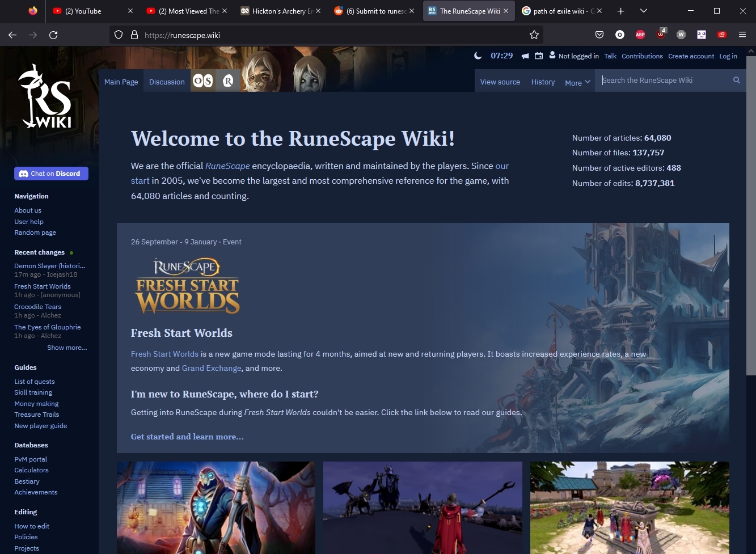Go back to previous page

click(x=12, y=35)
